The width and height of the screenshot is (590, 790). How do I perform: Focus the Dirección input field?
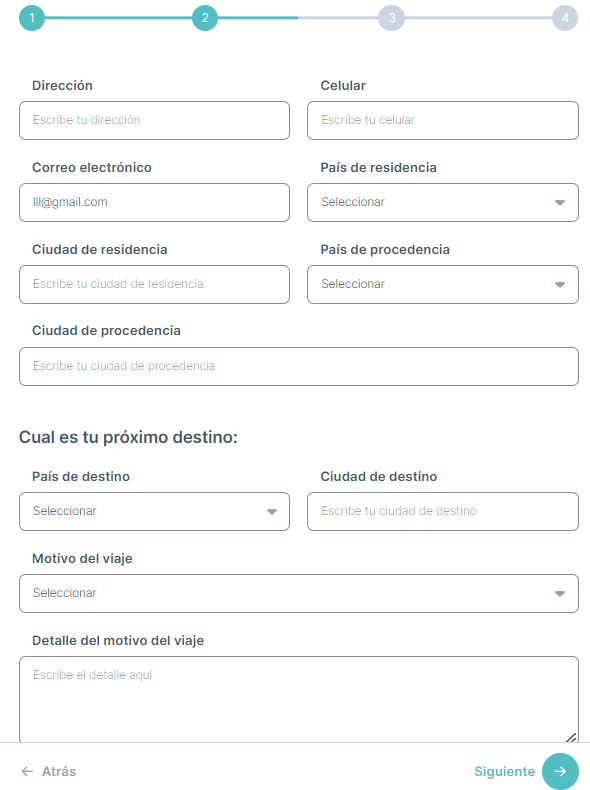[x=154, y=120]
